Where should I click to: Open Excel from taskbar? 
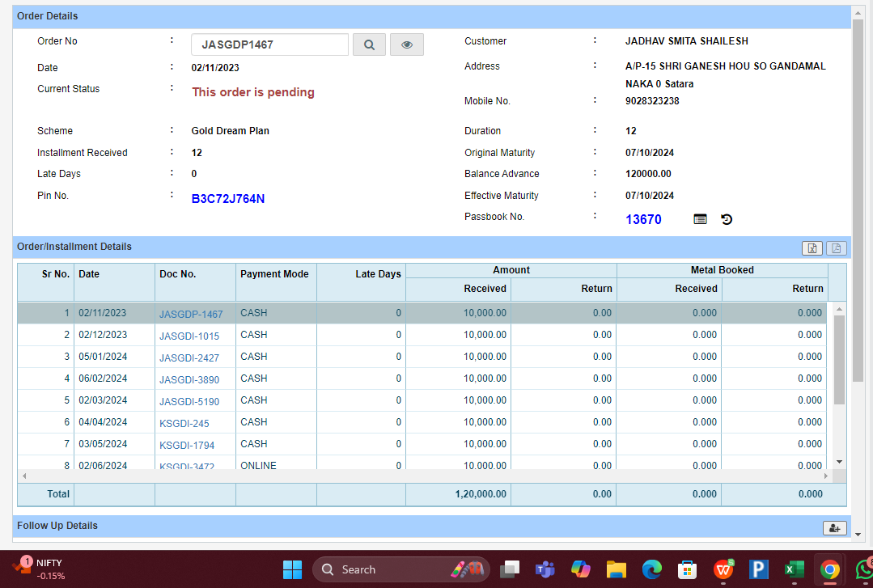coord(795,569)
